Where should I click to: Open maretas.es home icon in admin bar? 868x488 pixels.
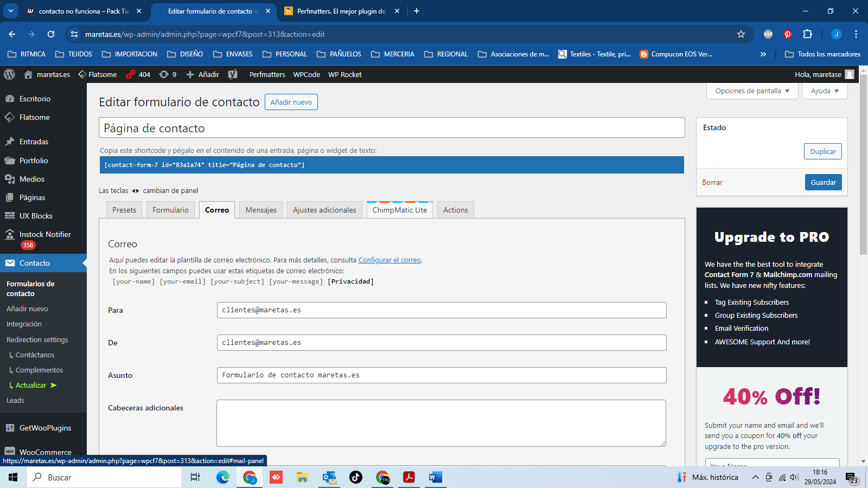(28, 74)
